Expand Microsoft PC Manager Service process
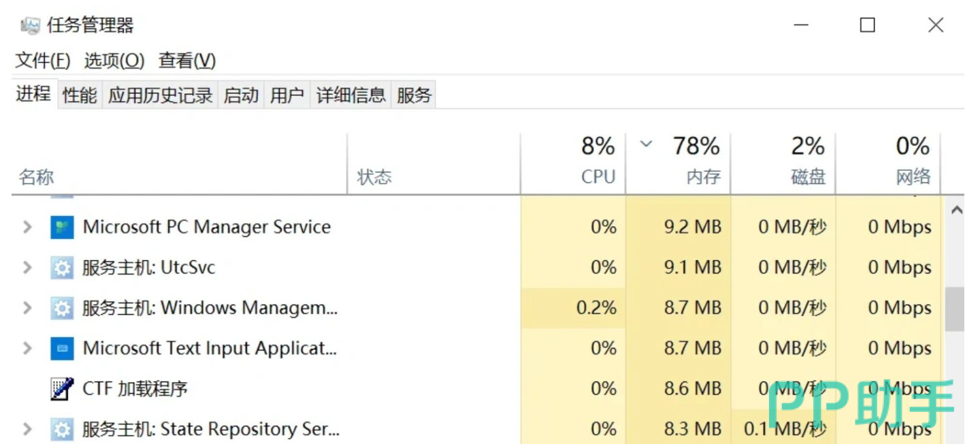This screenshot has width=980, height=444. [x=27, y=227]
